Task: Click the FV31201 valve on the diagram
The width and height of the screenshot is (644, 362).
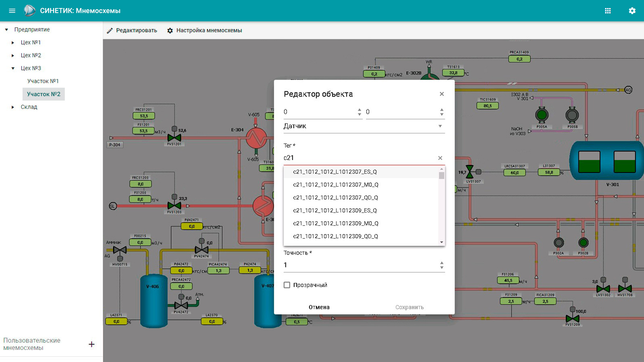Action: 174,138
